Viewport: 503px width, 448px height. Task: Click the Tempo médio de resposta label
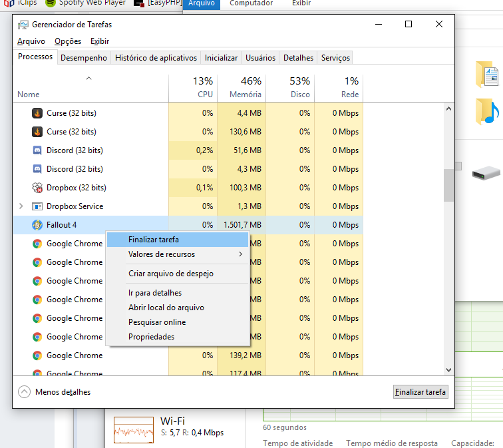click(x=391, y=443)
